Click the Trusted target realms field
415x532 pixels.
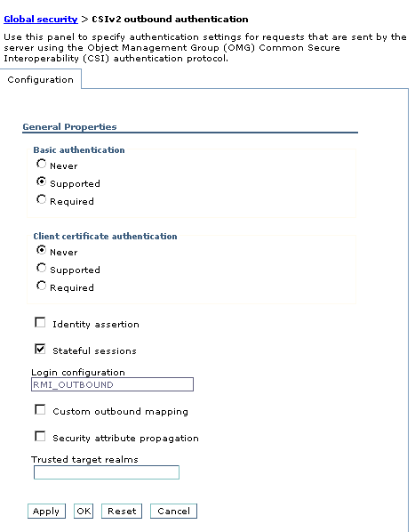107,472
